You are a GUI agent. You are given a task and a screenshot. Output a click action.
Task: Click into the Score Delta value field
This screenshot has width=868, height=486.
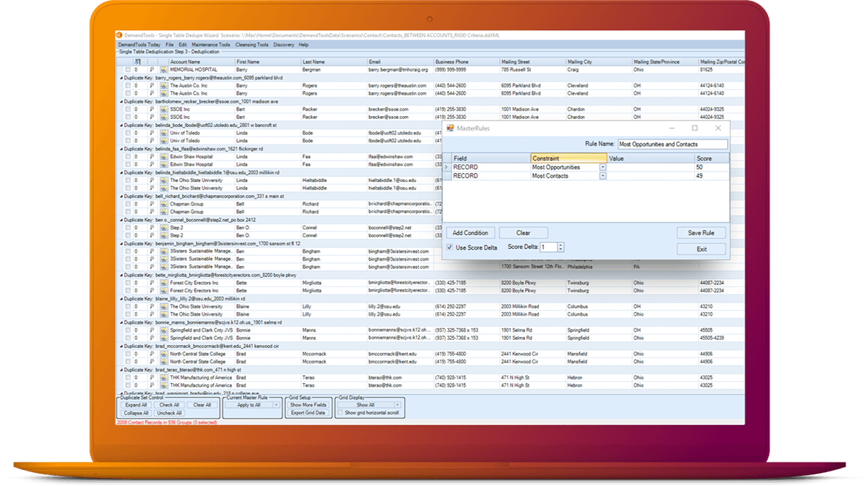click(549, 247)
